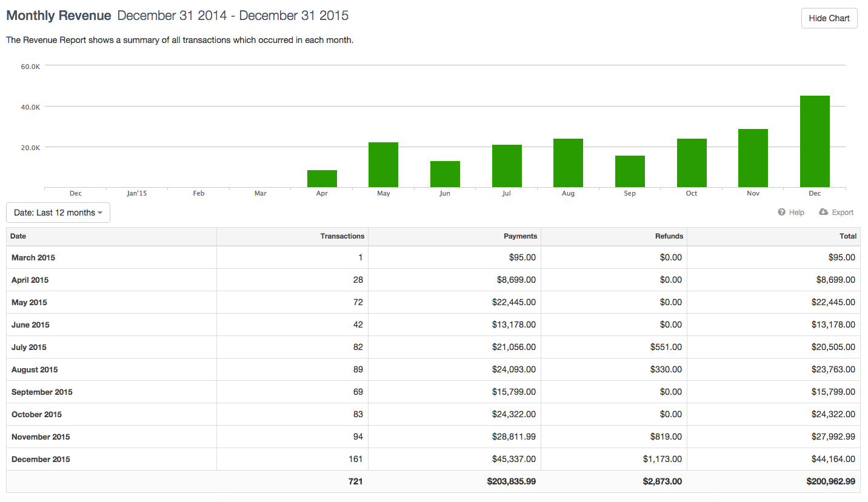
Task: Click the $8,699.00 payments value for April
Action: tap(516, 280)
